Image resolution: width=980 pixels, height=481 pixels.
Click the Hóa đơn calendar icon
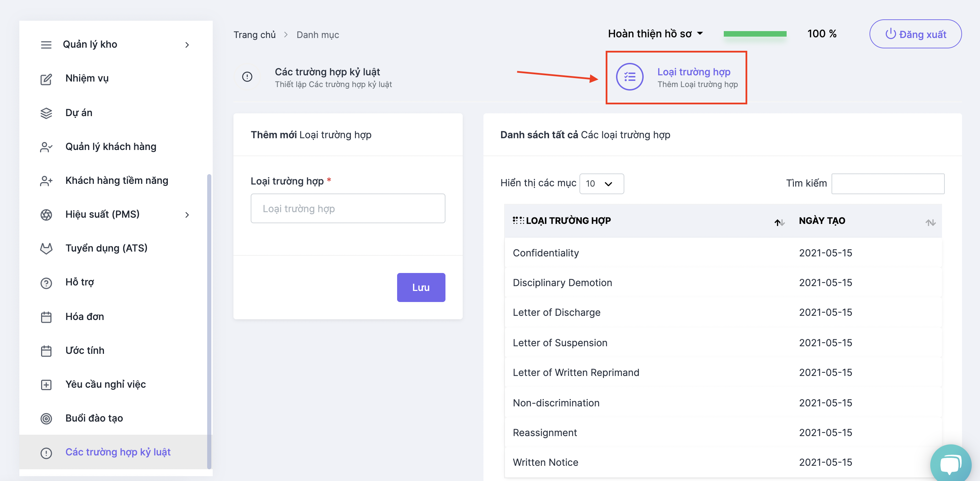tap(46, 317)
